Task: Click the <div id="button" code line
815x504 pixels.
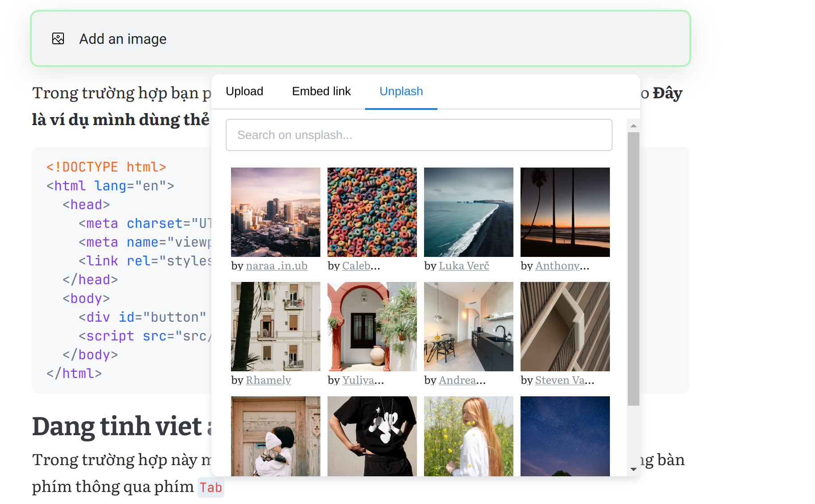Action: pos(143,317)
